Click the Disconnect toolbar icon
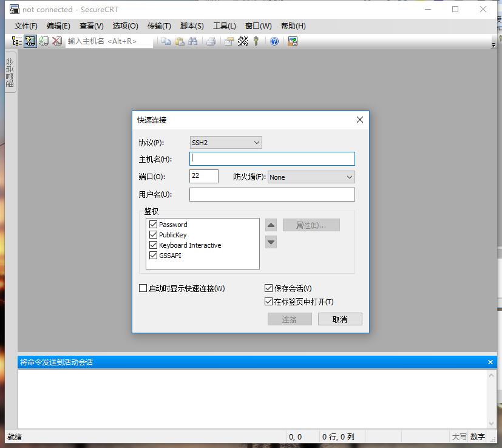The image size is (502, 448). pyautogui.click(x=57, y=41)
